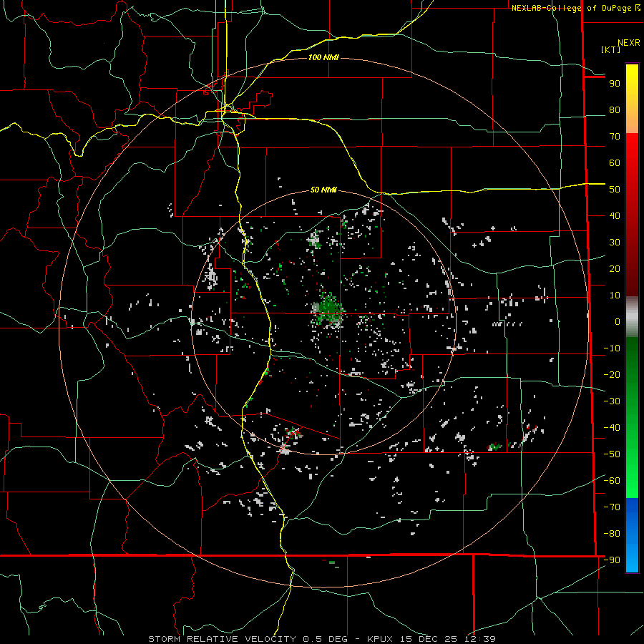Select the -40 value on the velocity scale
This screenshot has height=644, width=644.
[612, 428]
